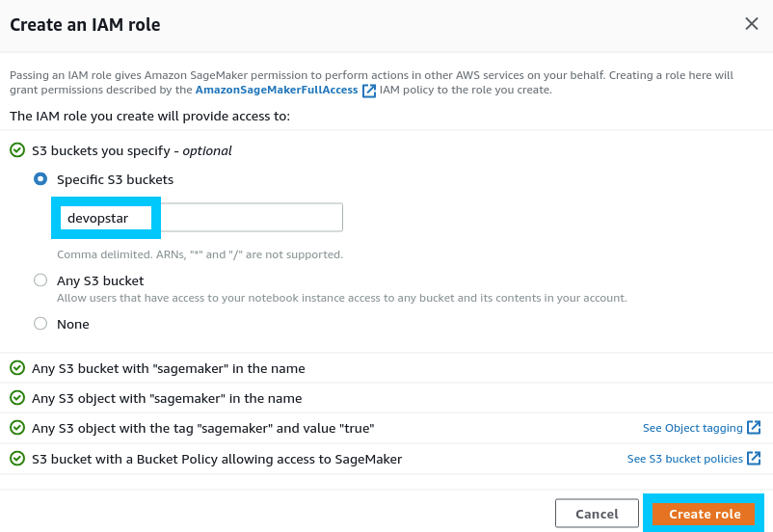Screen dimensions: 773x532
Task: Select the Specific S3 buckets radio button
Action: (40, 179)
